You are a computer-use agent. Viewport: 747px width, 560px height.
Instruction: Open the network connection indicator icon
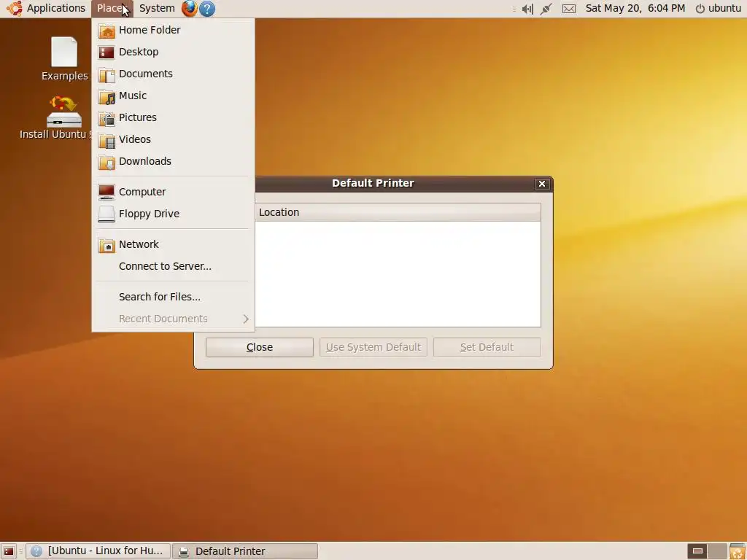(x=546, y=9)
